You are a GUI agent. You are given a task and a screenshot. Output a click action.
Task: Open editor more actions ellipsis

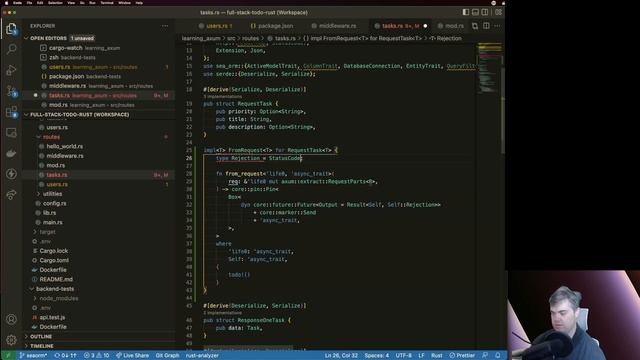(x=497, y=26)
